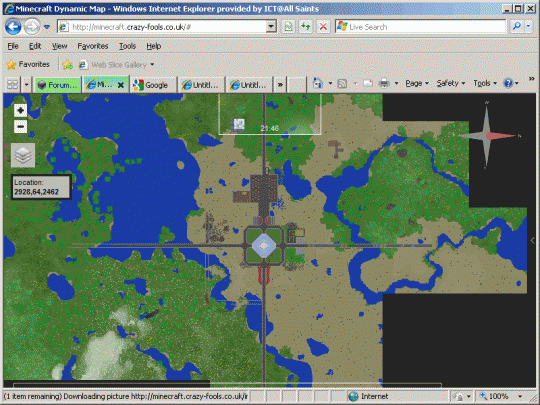The width and height of the screenshot is (540, 405).
Task: Expand the address bar history dropdown
Action: 271,27
